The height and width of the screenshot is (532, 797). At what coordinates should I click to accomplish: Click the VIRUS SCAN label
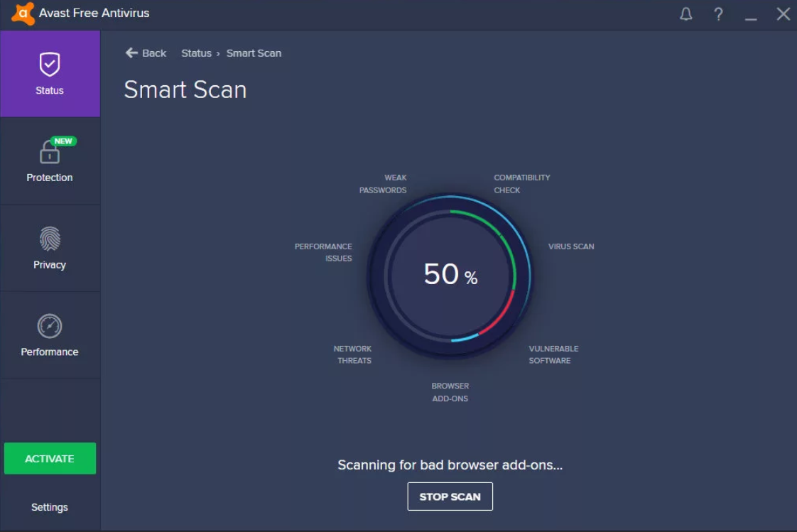click(571, 246)
